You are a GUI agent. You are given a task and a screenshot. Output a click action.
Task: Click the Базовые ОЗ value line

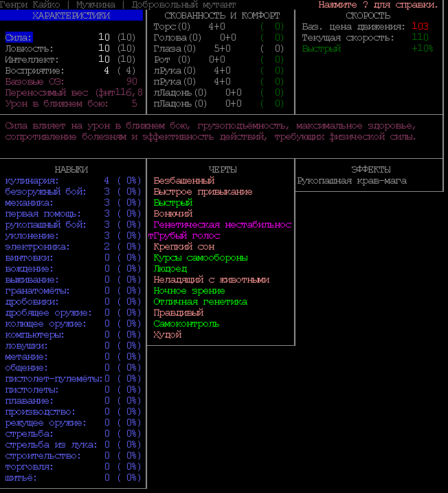coord(71,81)
